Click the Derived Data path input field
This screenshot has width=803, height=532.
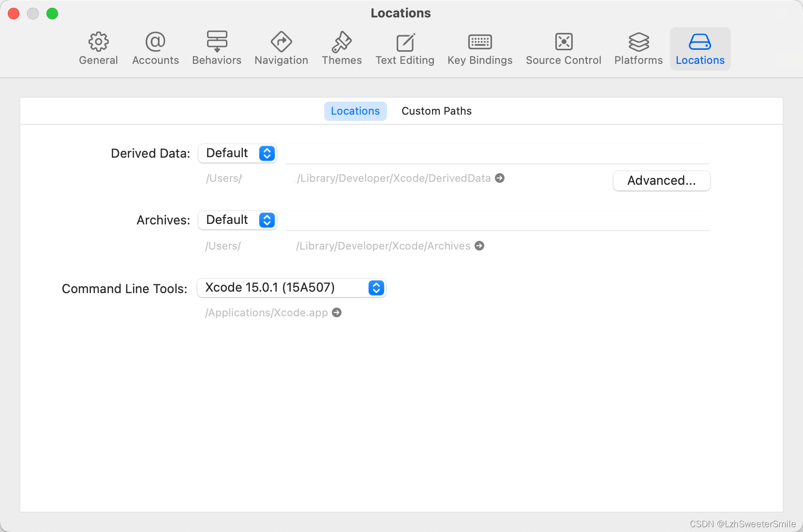pyautogui.click(x=497, y=153)
